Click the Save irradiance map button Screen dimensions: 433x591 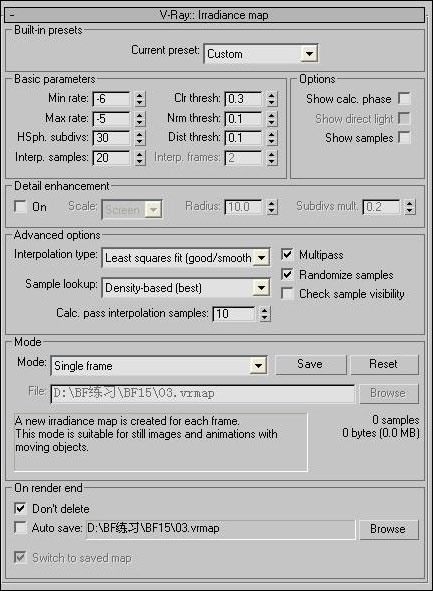tap(311, 364)
